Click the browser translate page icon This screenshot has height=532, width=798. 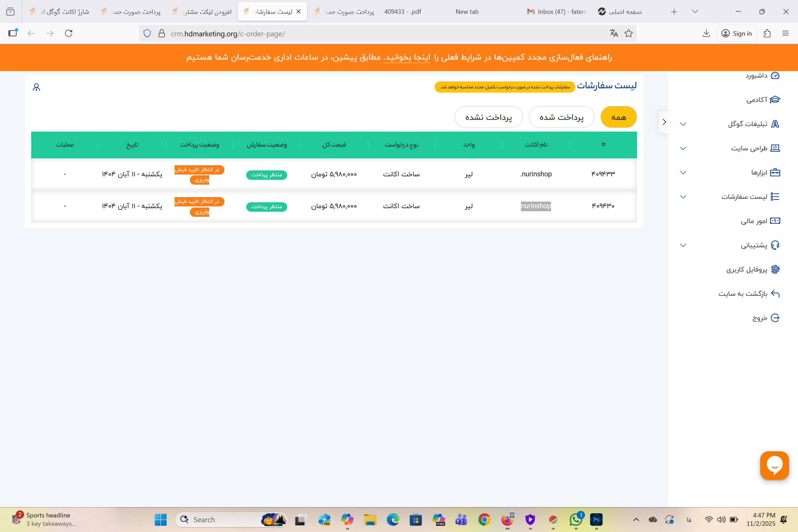click(614, 33)
